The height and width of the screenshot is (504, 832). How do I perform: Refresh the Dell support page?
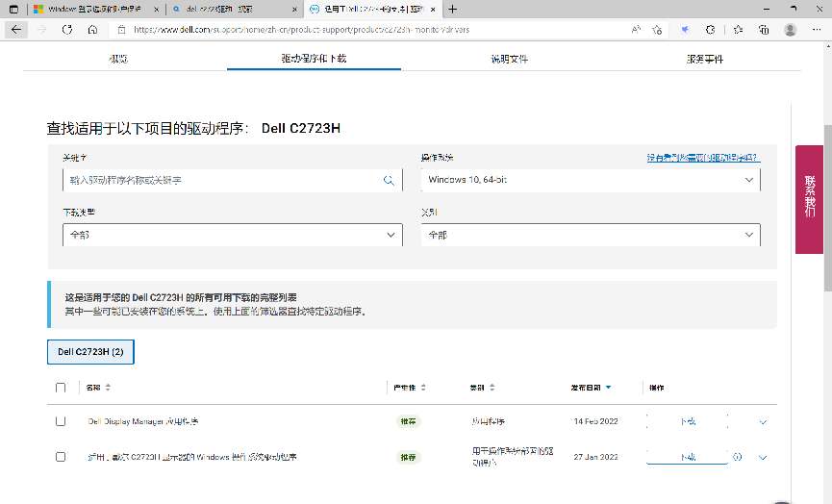67,30
